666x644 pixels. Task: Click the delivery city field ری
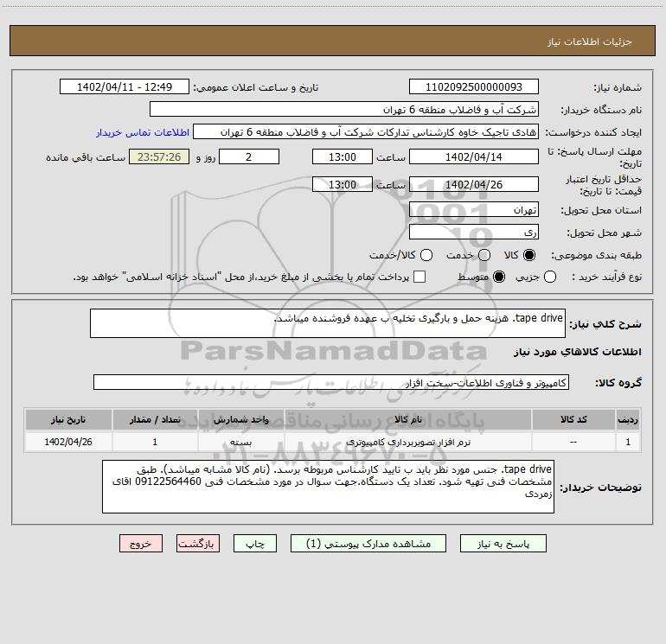pyautogui.click(x=474, y=233)
